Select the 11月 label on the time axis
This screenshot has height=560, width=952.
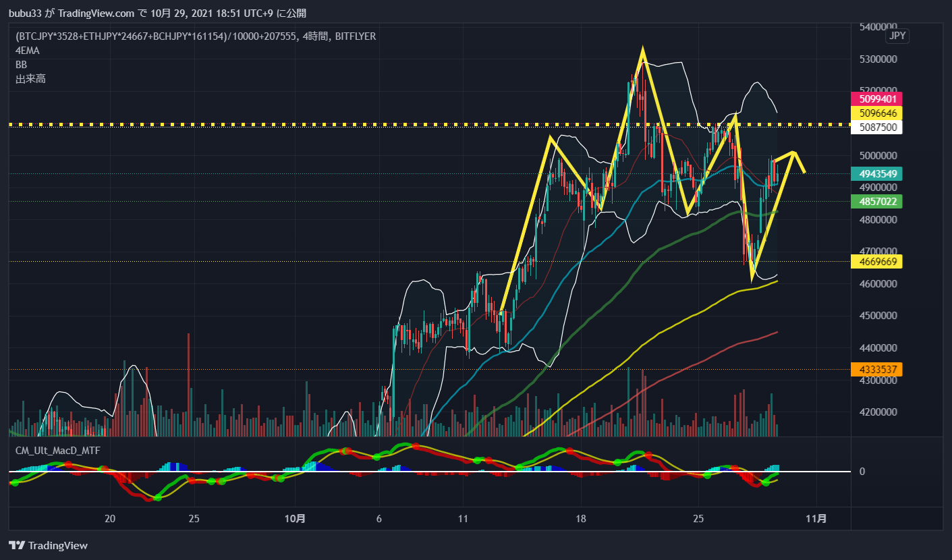(817, 520)
